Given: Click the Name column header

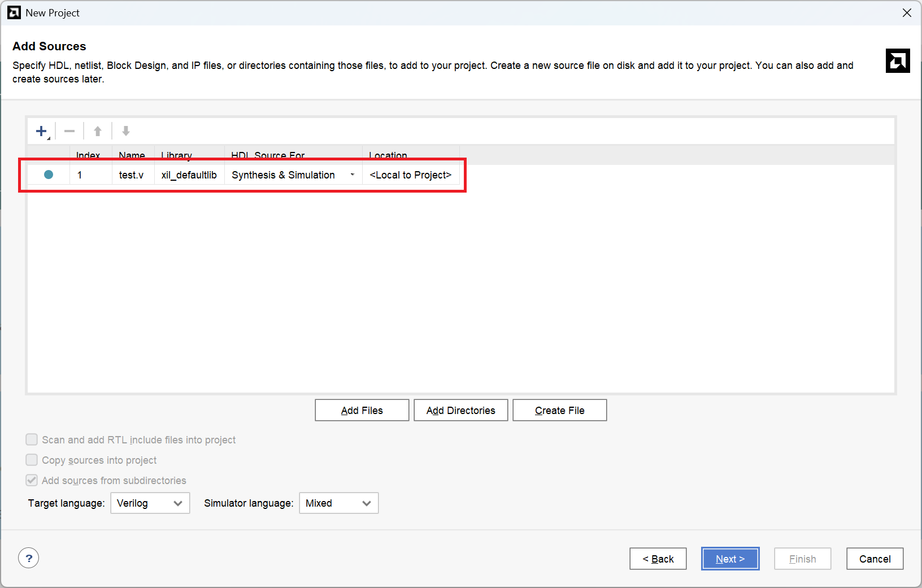Looking at the screenshot, I should coord(132,155).
